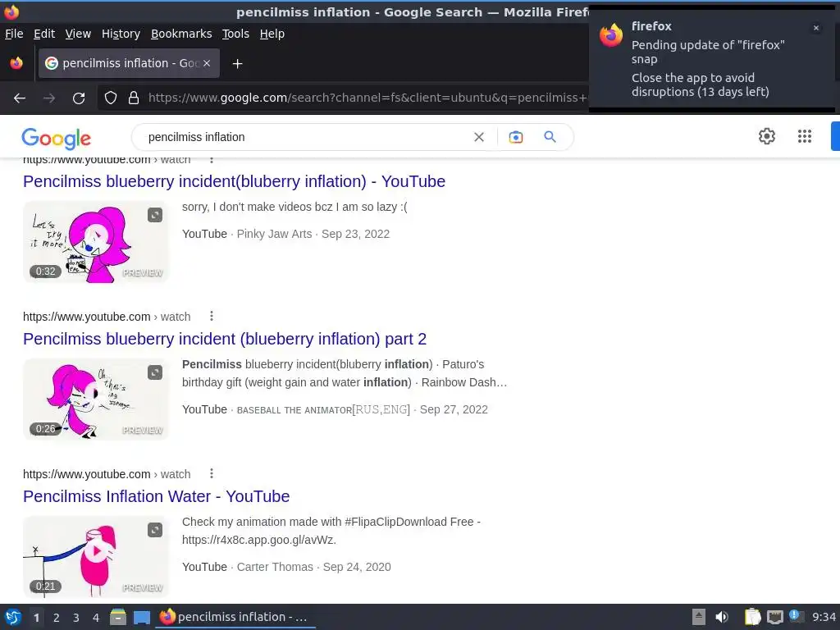840x630 pixels.
Task: Click the 9:34 clock
Action: pos(824,617)
